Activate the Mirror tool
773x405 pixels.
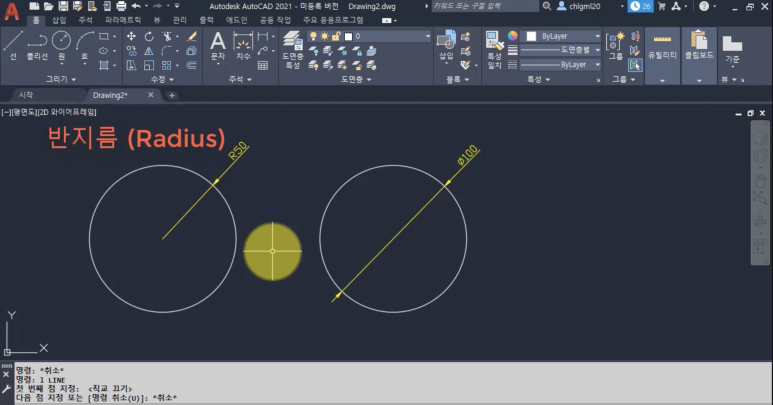(149, 51)
